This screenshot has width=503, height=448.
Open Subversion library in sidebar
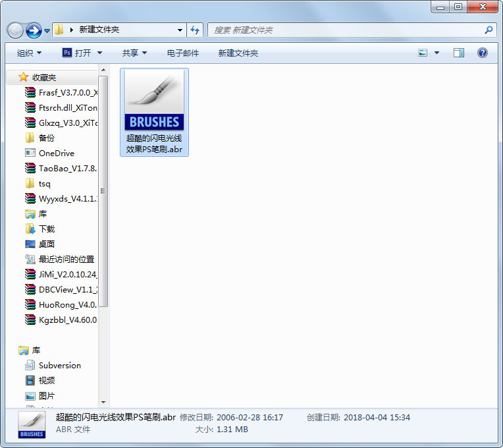[53, 365]
